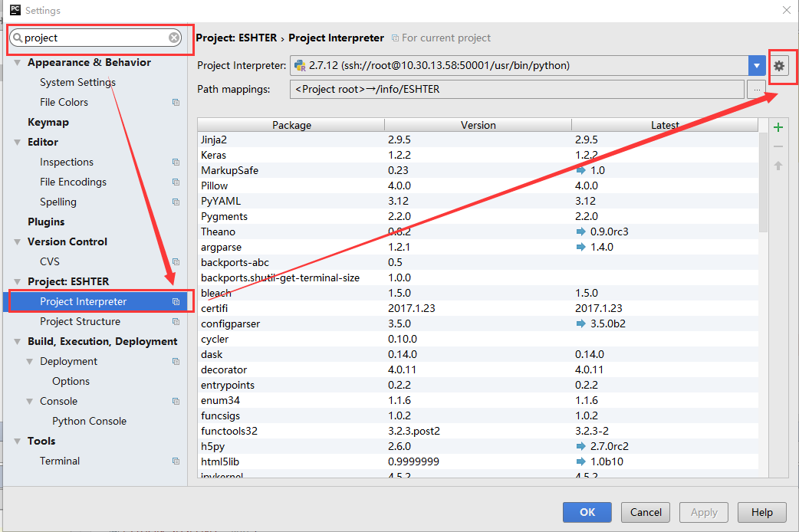Click the OK button
Screen dimensions: 799x532
pos(587,512)
